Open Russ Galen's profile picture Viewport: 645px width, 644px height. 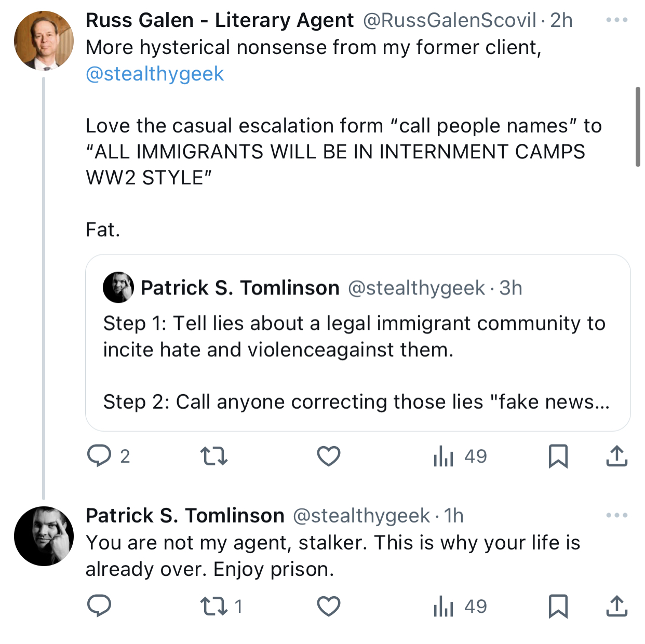(44, 40)
